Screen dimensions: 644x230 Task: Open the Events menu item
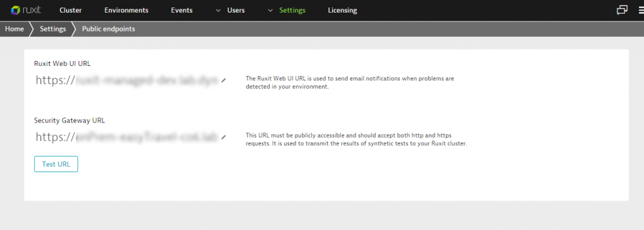182,10
